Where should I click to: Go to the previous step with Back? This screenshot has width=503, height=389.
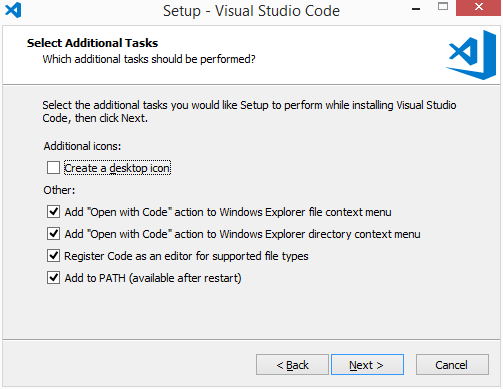pyautogui.click(x=292, y=365)
